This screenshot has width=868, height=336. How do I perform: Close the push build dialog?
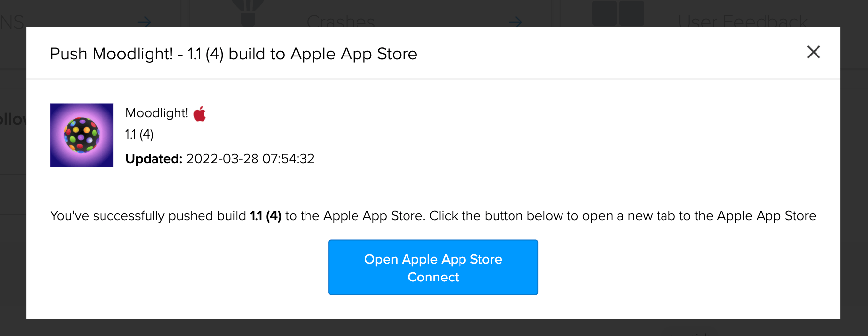click(813, 52)
